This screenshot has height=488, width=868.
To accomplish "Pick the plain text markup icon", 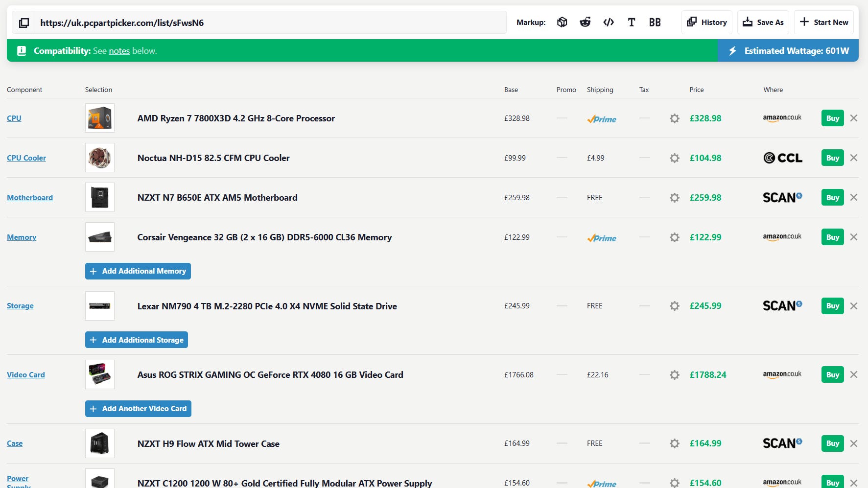I will coord(632,22).
